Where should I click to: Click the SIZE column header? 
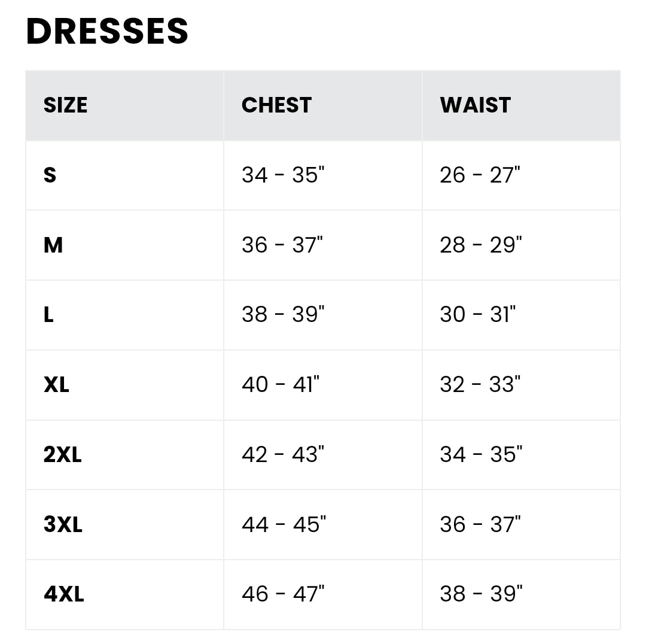coord(65,105)
